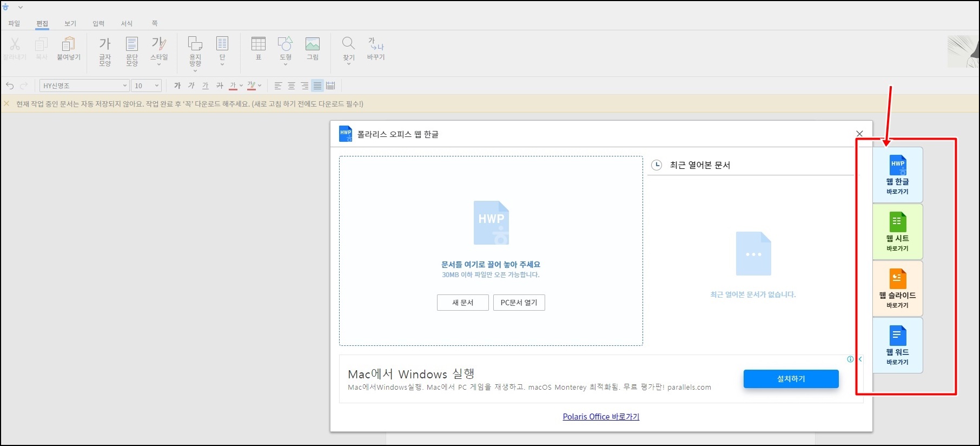The height and width of the screenshot is (446, 980).
Task: Open the HY신명조 font dropdown
Action: [84, 86]
